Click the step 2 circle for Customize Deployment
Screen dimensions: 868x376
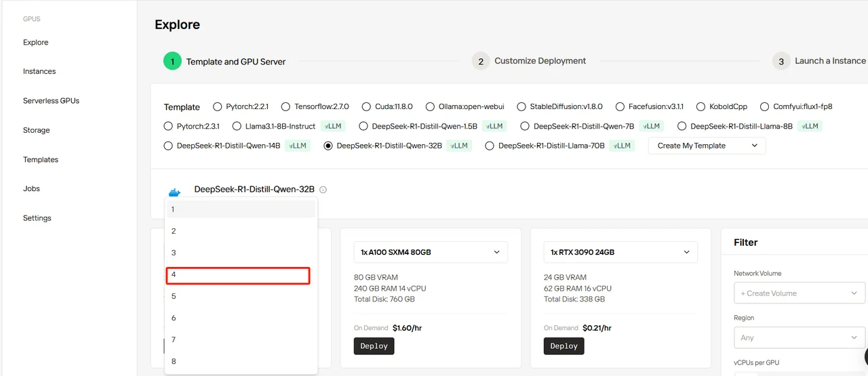(480, 61)
